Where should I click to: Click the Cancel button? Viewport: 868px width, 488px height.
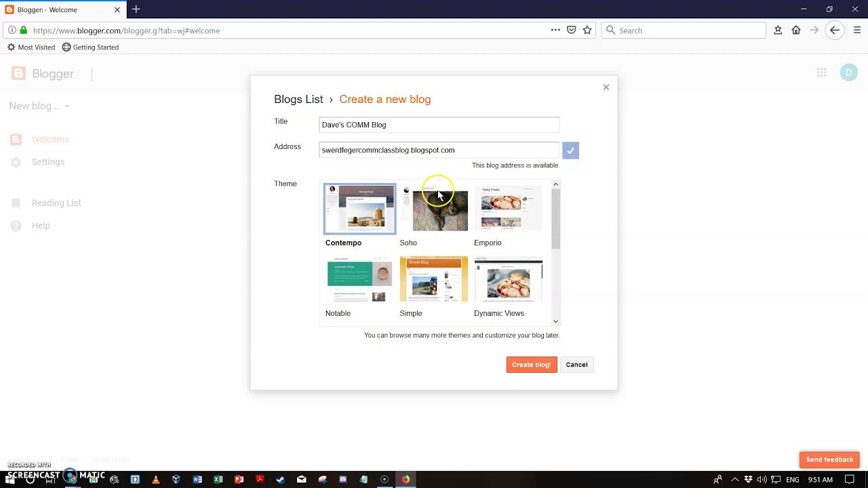point(576,365)
